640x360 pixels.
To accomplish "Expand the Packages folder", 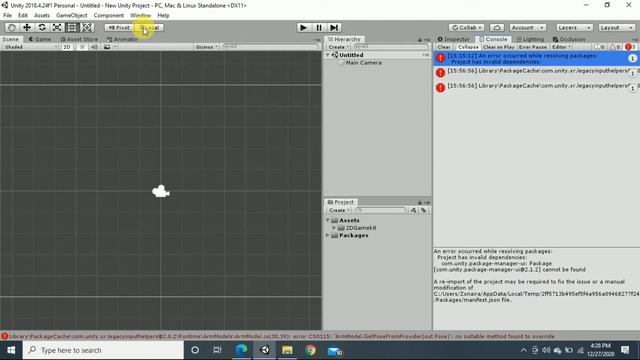I will 328,236.
